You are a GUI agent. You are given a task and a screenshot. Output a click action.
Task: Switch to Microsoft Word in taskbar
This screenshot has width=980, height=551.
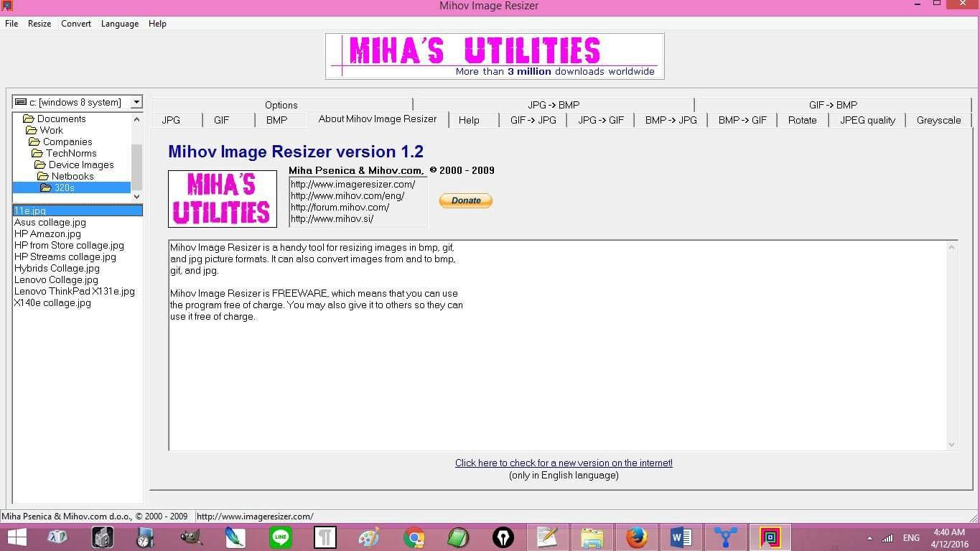pyautogui.click(x=681, y=537)
